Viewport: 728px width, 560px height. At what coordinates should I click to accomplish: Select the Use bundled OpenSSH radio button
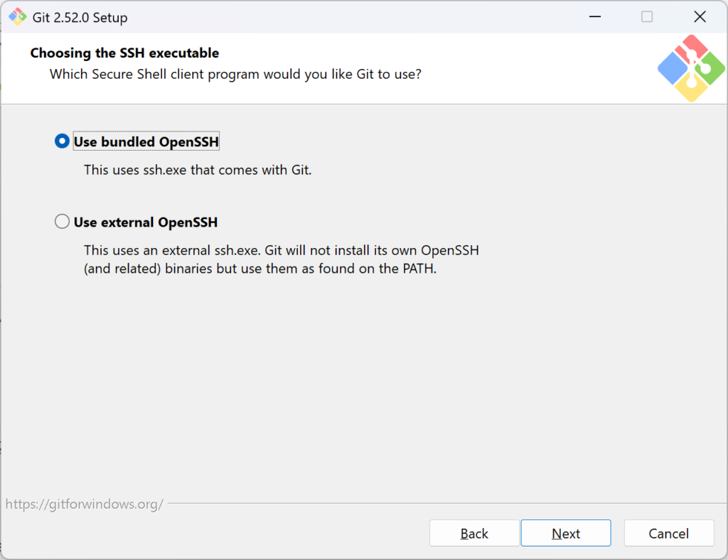[x=63, y=142]
